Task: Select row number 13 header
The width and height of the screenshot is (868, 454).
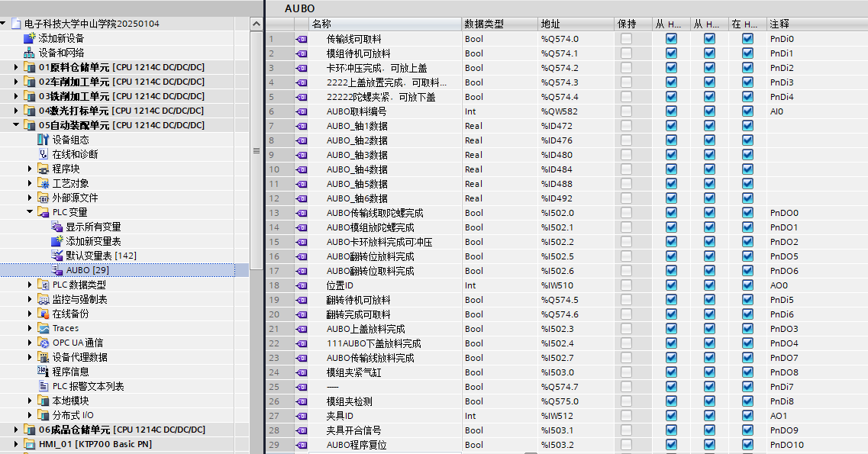Action: [279, 213]
